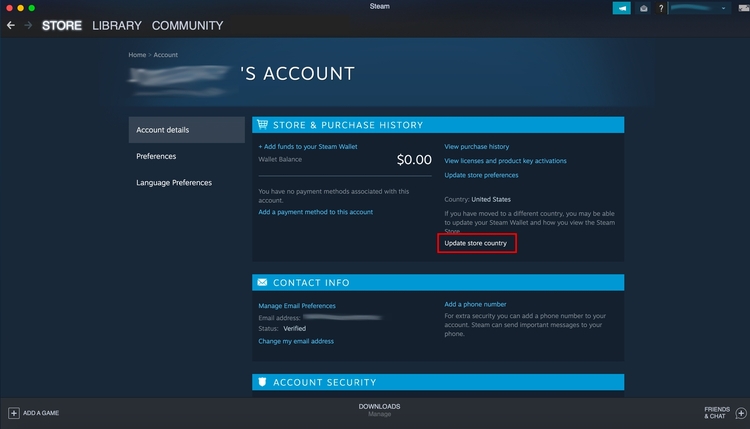Click the envelope icon in Contact Info header
The image size is (750, 429).
(262, 283)
